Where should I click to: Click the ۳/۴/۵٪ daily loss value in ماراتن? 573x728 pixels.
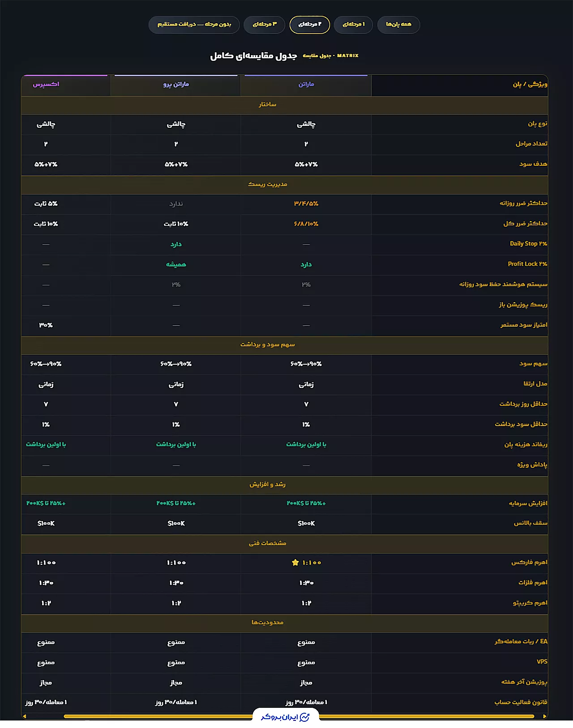coord(306,204)
